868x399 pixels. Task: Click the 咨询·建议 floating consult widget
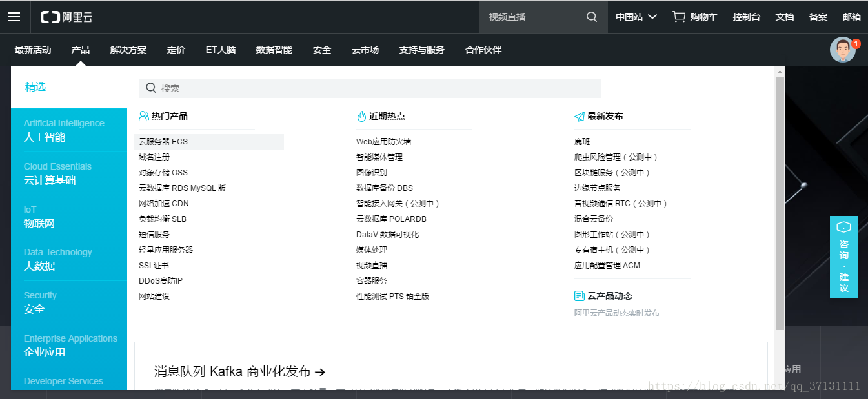click(843, 257)
